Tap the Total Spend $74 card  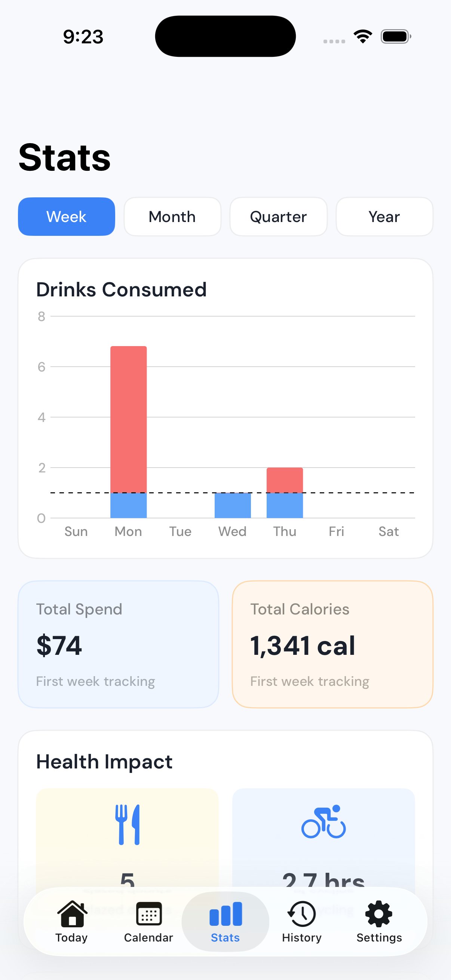(x=119, y=644)
